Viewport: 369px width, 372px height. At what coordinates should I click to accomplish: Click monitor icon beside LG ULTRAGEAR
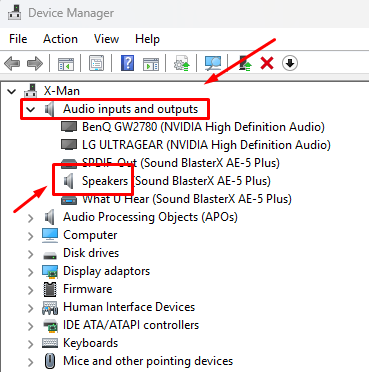[69, 145]
